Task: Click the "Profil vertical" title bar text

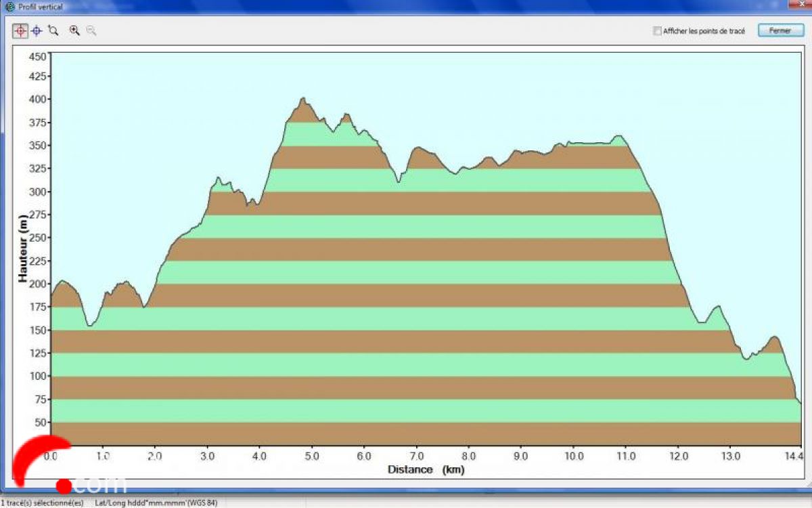Action: pyautogui.click(x=41, y=7)
